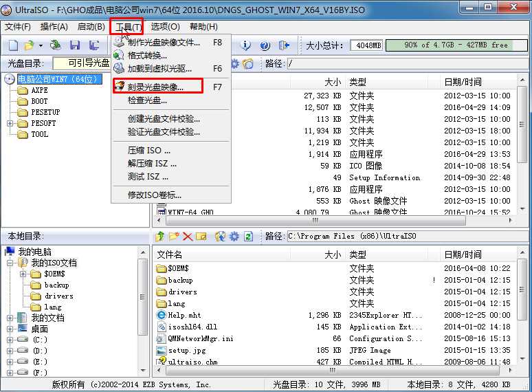532x392 pixels.
Task: Click the red X delete icon
Action: pos(187,236)
